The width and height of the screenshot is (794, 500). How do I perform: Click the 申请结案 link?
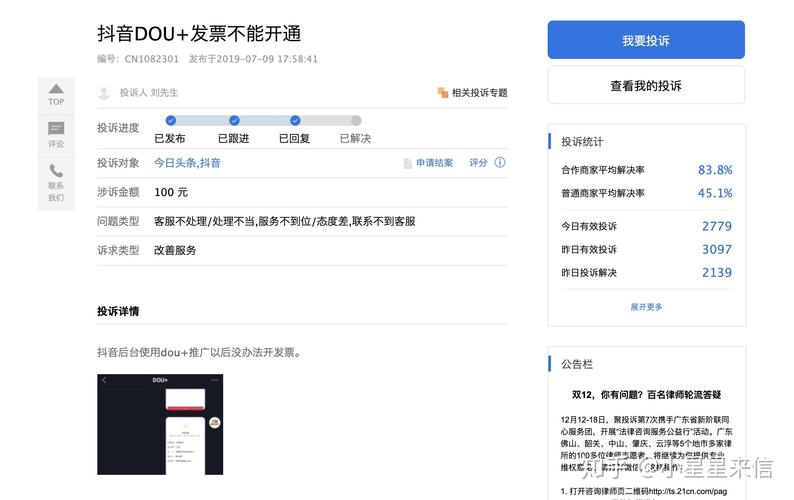434,163
